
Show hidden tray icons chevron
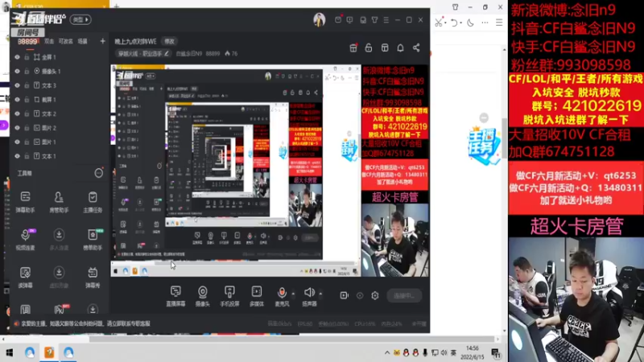(x=387, y=352)
